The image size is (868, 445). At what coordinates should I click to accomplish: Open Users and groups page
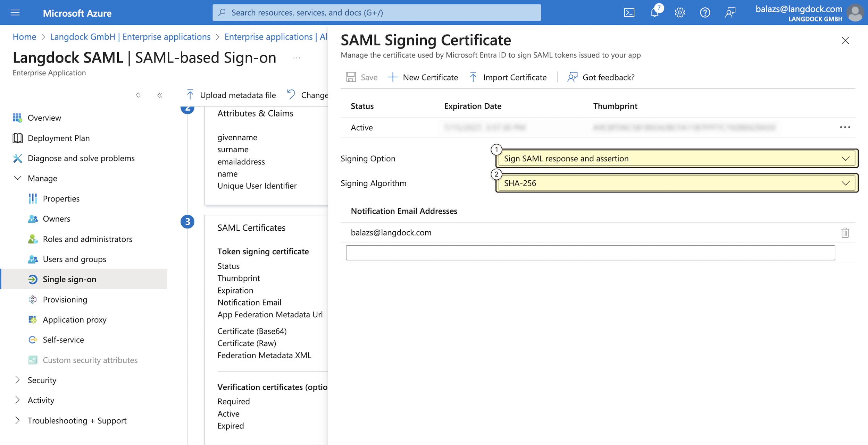75,259
